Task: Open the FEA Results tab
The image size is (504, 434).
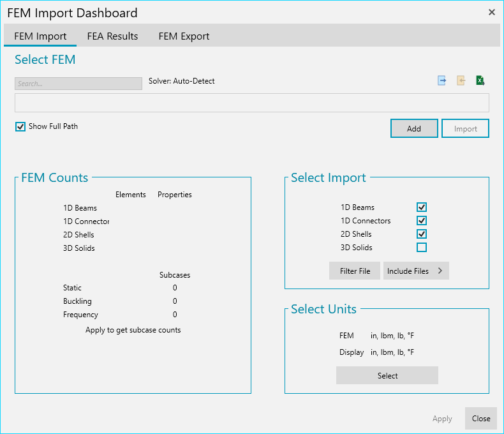Action: (x=112, y=36)
